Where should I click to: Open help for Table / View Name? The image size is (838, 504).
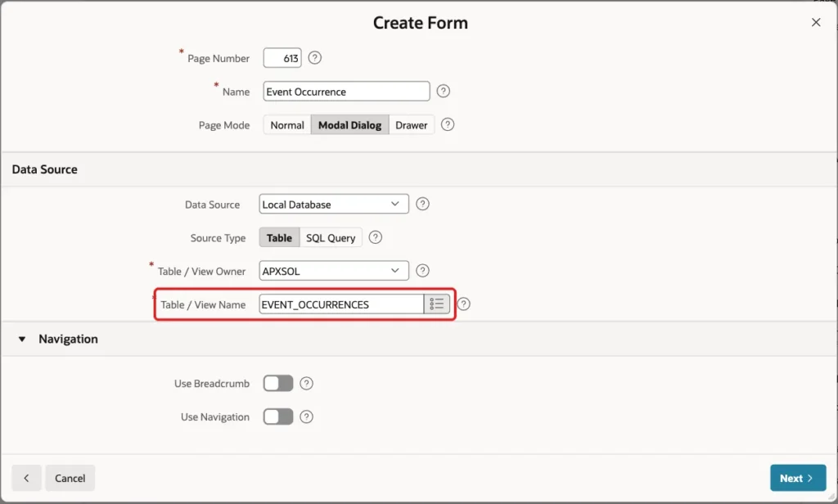(463, 304)
